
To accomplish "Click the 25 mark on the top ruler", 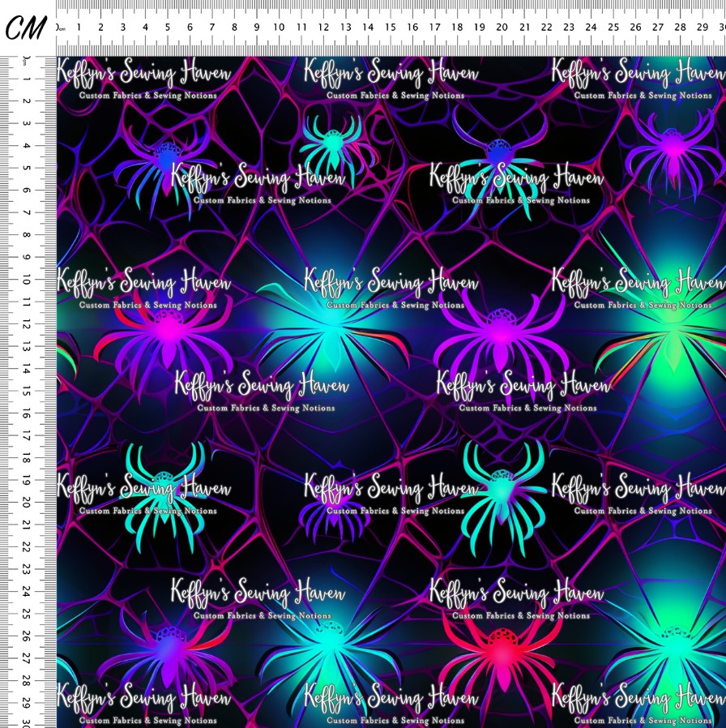I will pyautogui.click(x=613, y=28).
